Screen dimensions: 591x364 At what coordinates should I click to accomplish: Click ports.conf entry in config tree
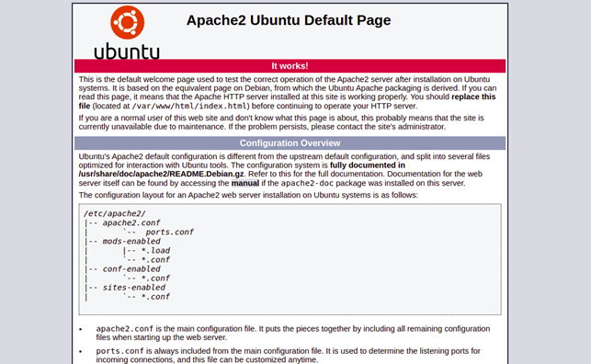tap(170, 233)
